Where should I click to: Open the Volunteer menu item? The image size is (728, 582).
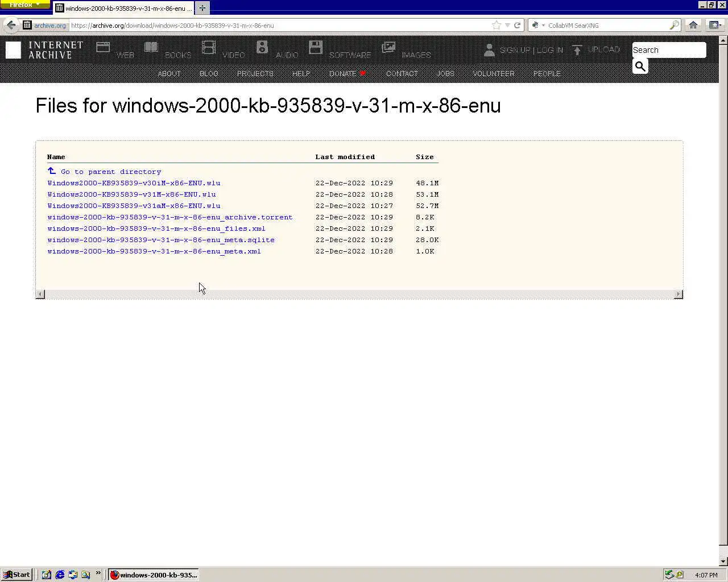point(494,74)
